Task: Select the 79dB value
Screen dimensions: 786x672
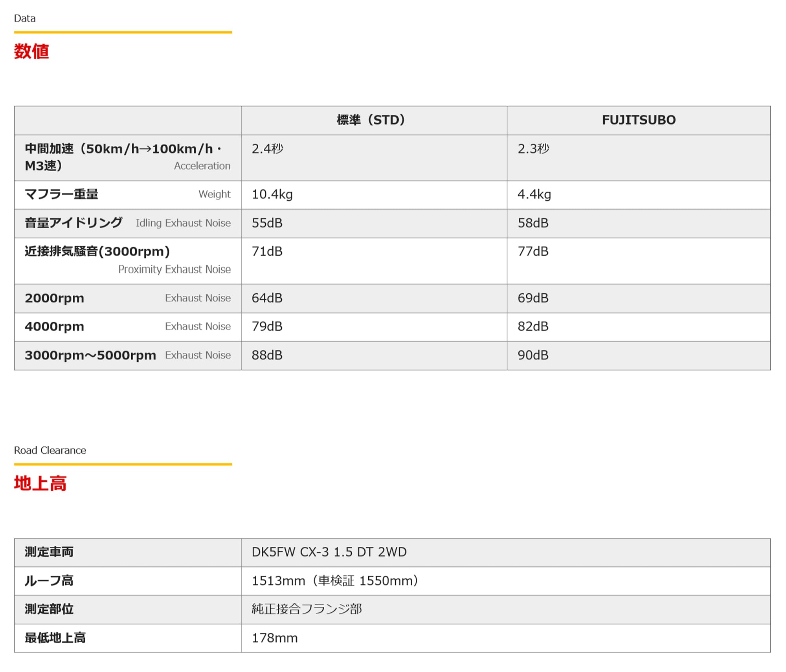Action: [x=267, y=326]
